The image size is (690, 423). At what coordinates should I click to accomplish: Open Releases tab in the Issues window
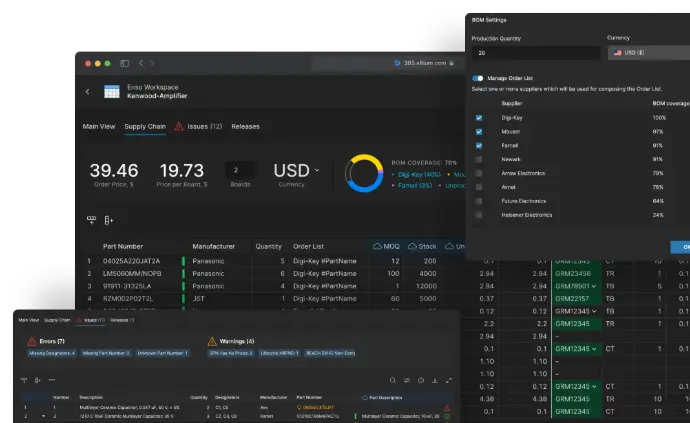pos(122,320)
